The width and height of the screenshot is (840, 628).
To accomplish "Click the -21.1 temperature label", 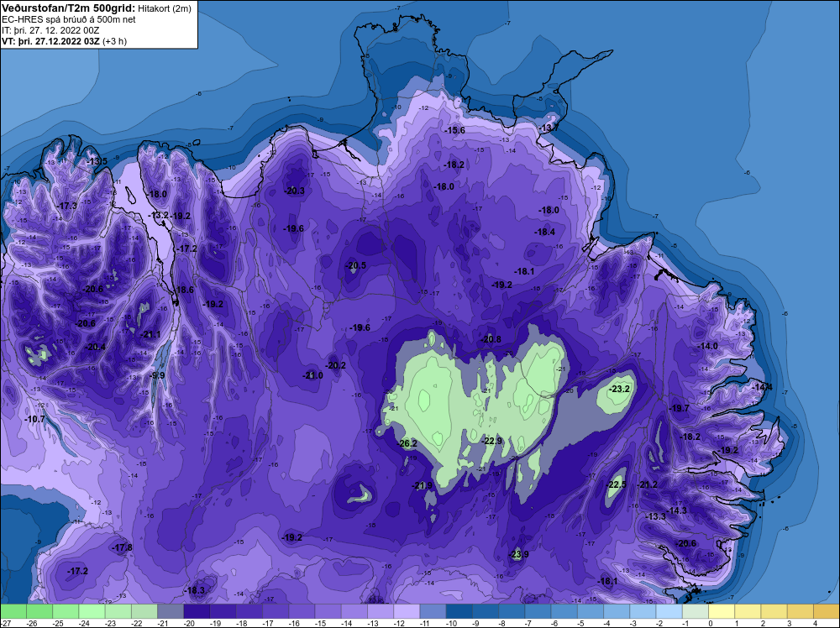I will [x=151, y=335].
